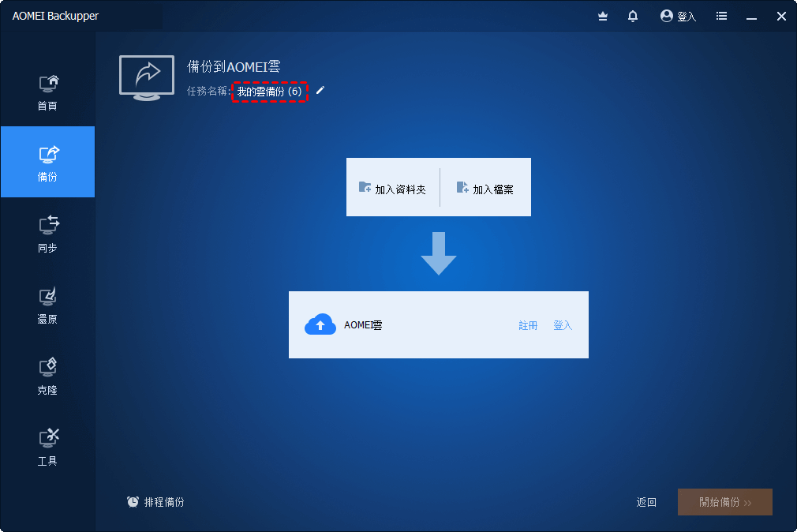Click the 備份到AOMEI雲 heading text
This screenshot has height=532, width=797.
coord(234,66)
